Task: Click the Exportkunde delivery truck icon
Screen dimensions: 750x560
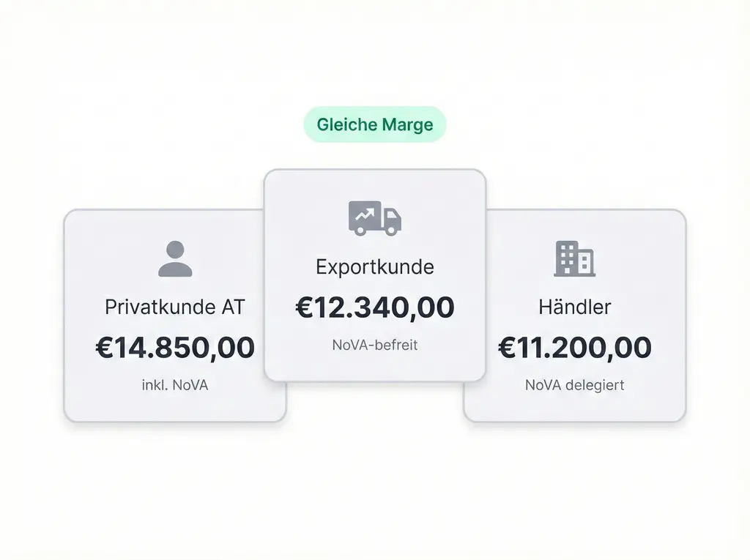Action: coord(374,218)
